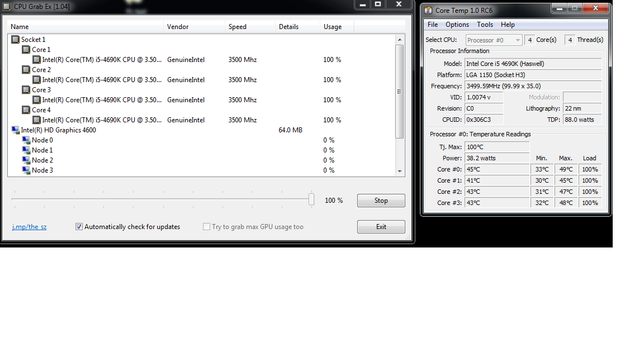Click the Platform field LGA 1150
The width and height of the screenshot is (644, 362).
coord(533,75)
